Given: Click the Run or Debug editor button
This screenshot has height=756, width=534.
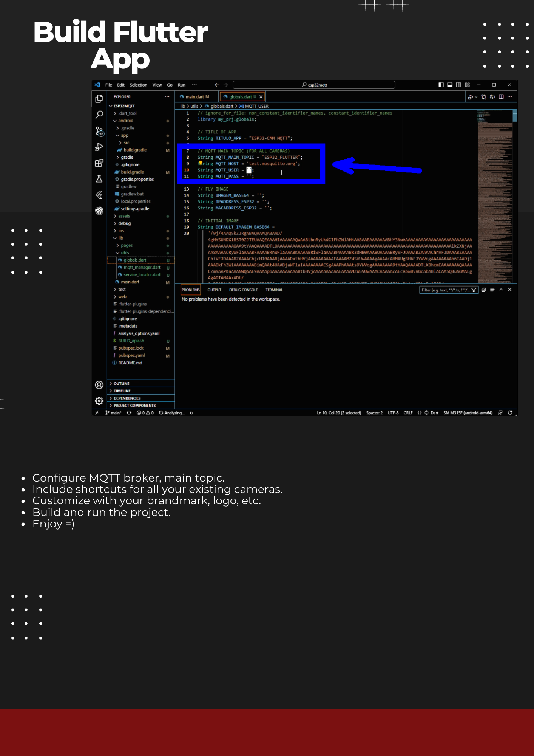Looking at the screenshot, I should click(471, 97).
